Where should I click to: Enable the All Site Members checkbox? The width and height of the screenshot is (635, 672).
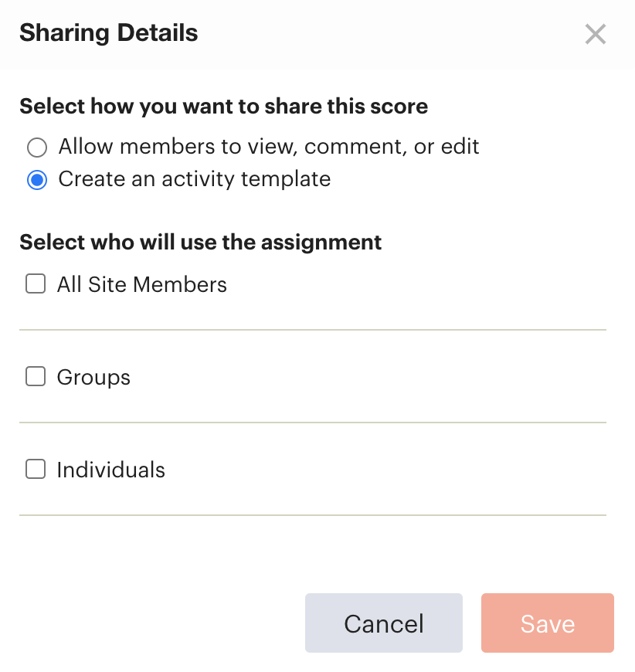[x=35, y=283]
